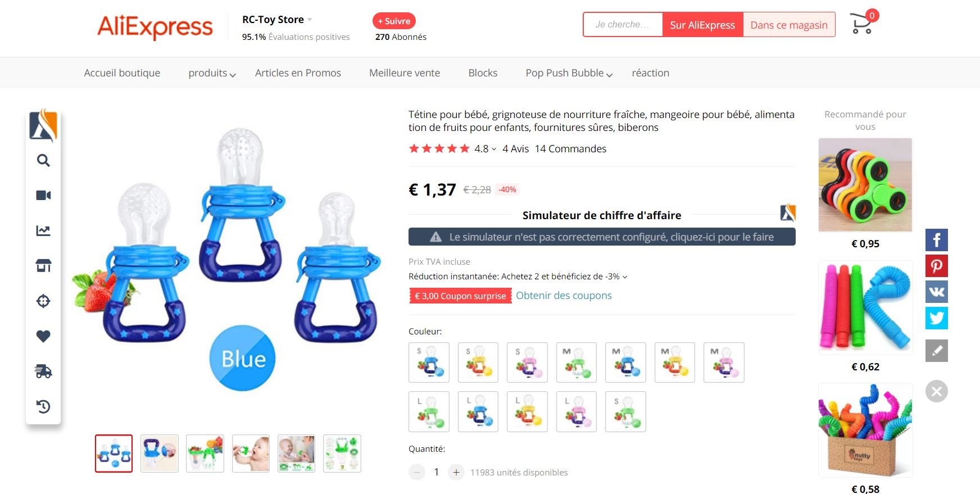This screenshot has width=980, height=494.
Task: Click 'Obtenir des coupons' link
Action: pos(564,296)
